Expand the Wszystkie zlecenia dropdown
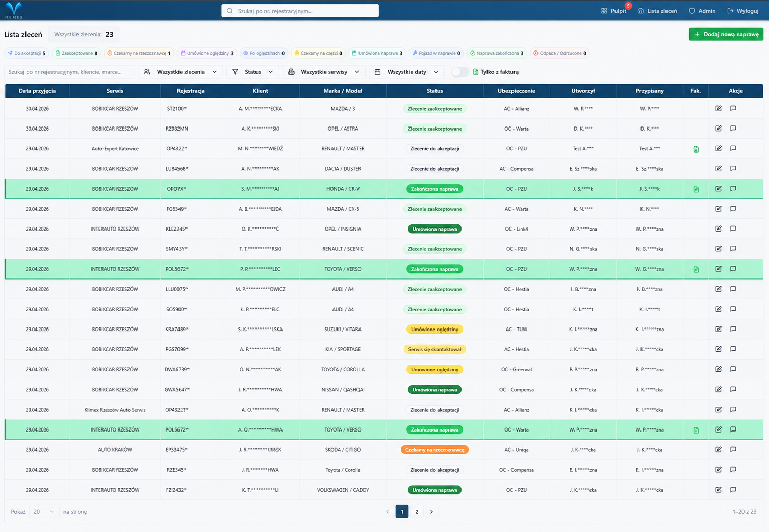 tap(181, 72)
